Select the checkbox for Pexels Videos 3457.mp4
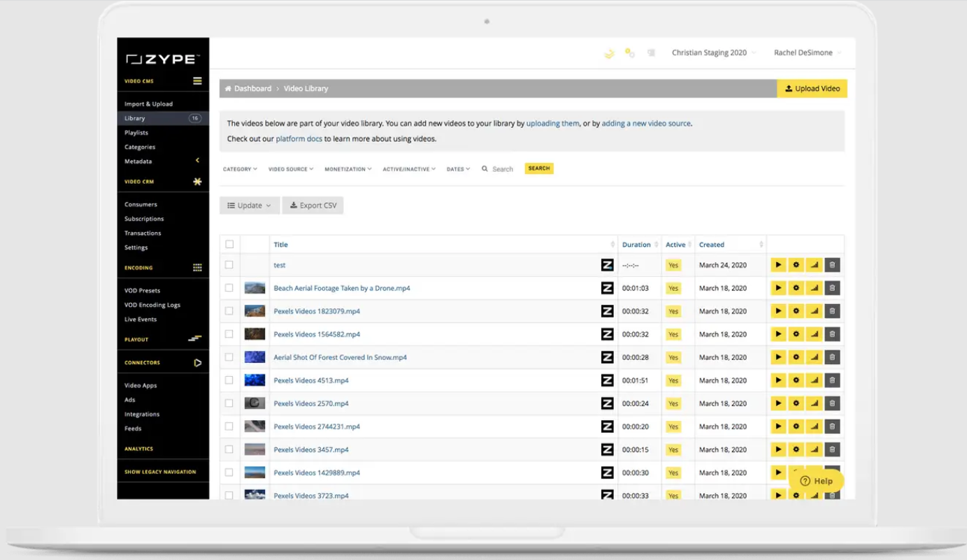Viewport: 967px width, 560px height. (x=229, y=450)
